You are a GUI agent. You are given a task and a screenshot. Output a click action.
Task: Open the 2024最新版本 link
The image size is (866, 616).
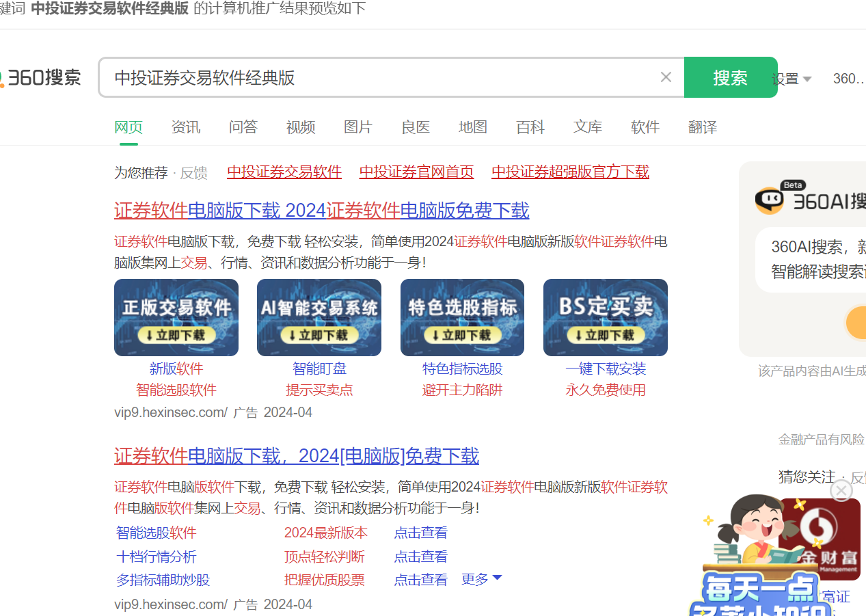326,533
